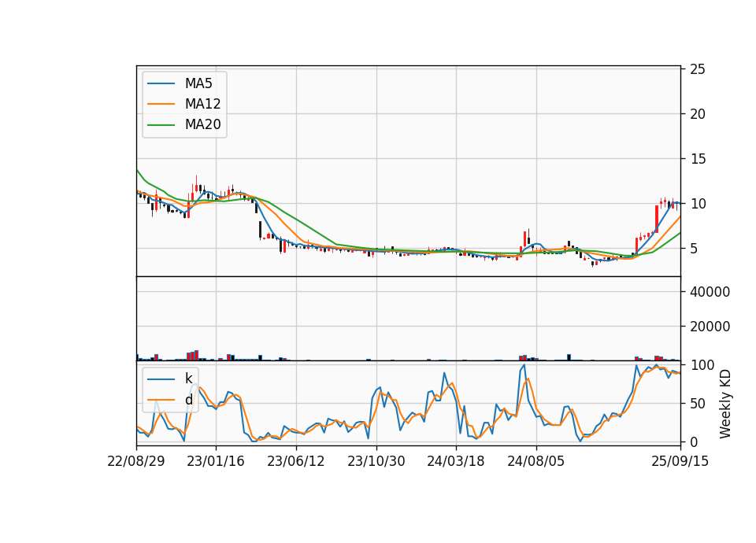Click the blue k legend line sample
This screenshot has width=756, height=543.
pos(161,379)
